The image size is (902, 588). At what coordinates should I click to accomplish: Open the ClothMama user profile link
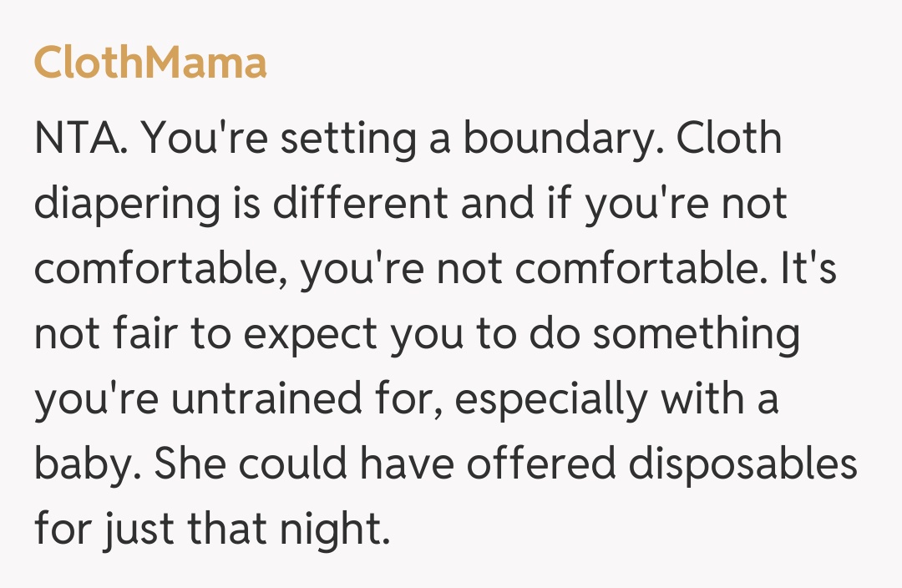click(x=150, y=63)
